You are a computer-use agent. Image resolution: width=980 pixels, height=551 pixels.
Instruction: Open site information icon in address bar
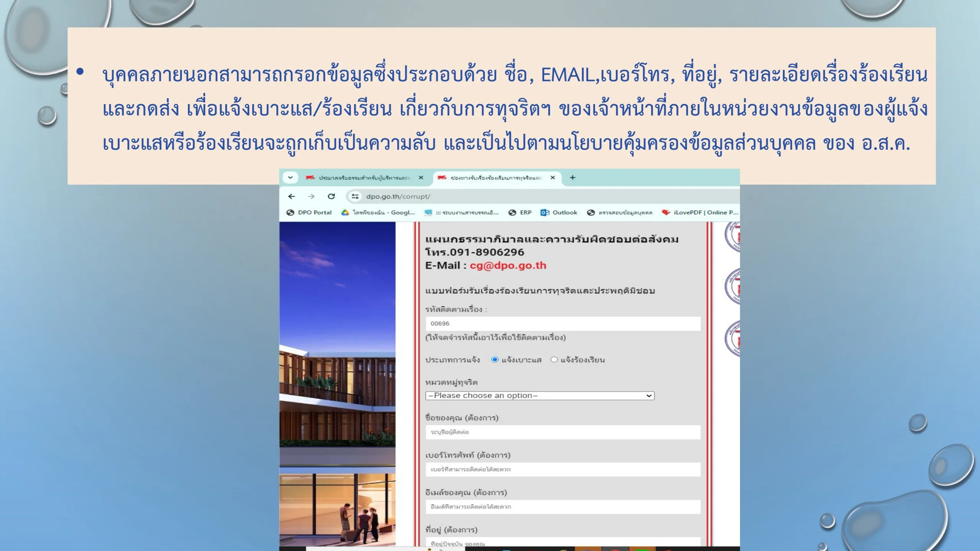(x=355, y=196)
